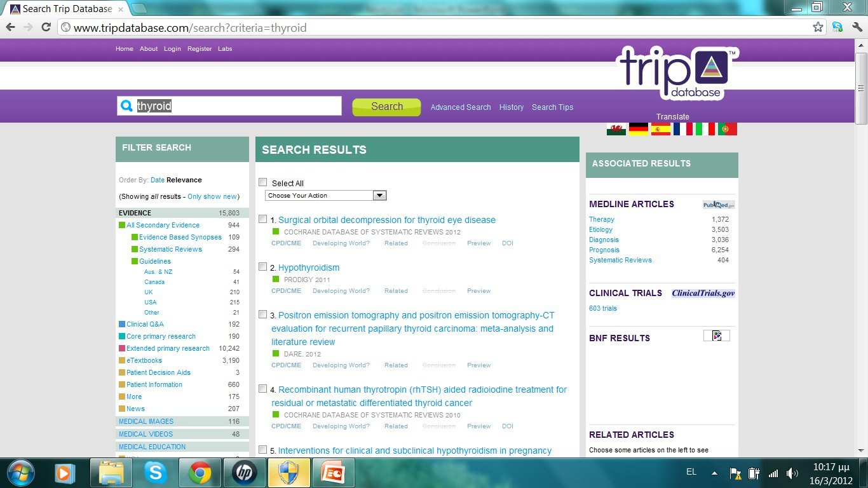The width and height of the screenshot is (868, 488).
Task: Open Skype from the taskbar
Action: click(156, 473)
